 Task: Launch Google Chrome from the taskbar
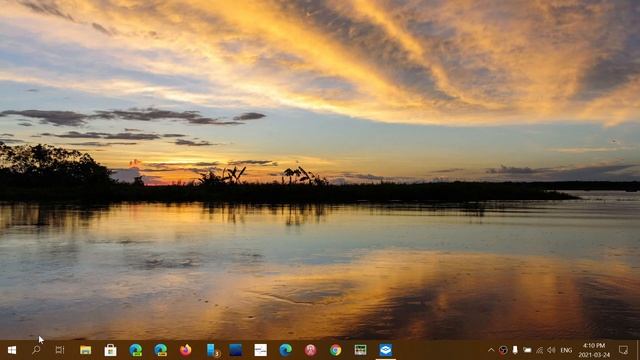pos(336,350)
